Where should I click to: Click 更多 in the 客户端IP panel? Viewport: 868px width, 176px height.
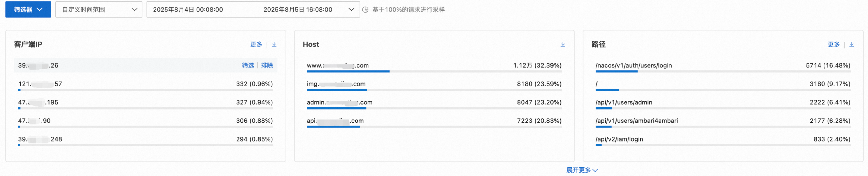click(256, 44)
